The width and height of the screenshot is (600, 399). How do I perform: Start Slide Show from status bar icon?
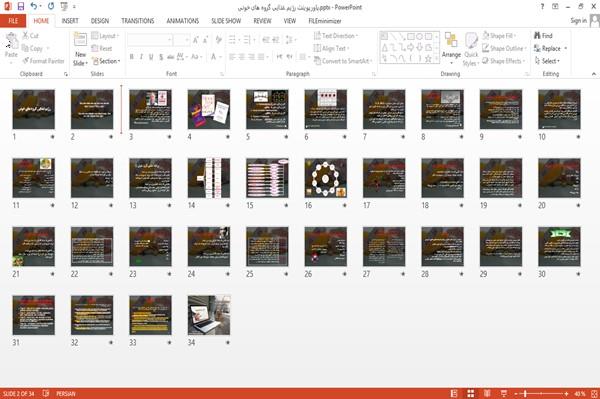[x=504, y=393]
